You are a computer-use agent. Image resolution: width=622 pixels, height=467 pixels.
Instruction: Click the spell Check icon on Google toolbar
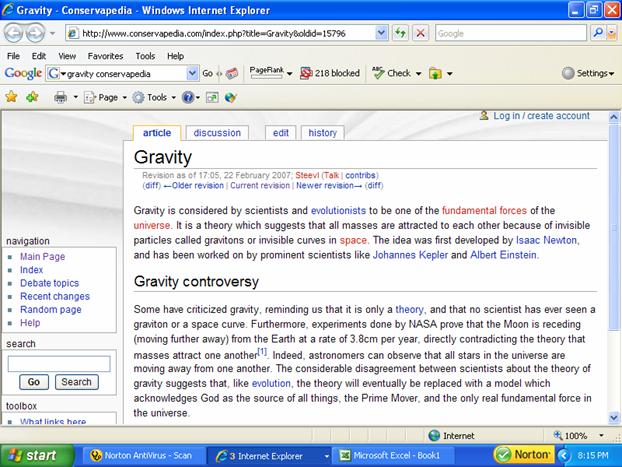pyautogui.click(x=378, y=73)
